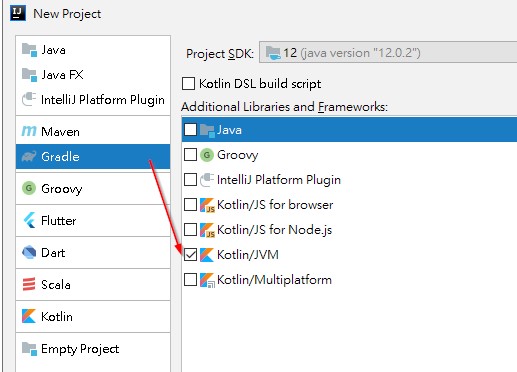
Task: Click the Java FX folder icon
Action: pyautogui.click(x=29, y=75)
